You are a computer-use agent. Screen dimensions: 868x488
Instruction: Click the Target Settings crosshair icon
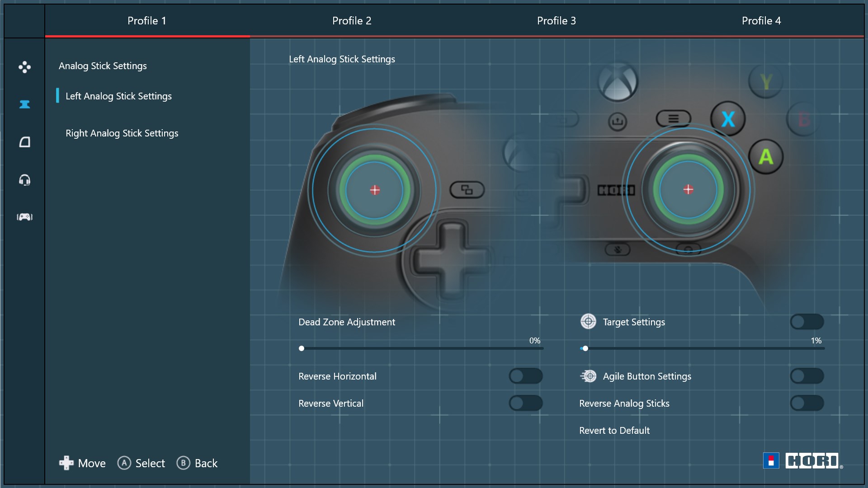pyautogui.click(x=588, y=322)
